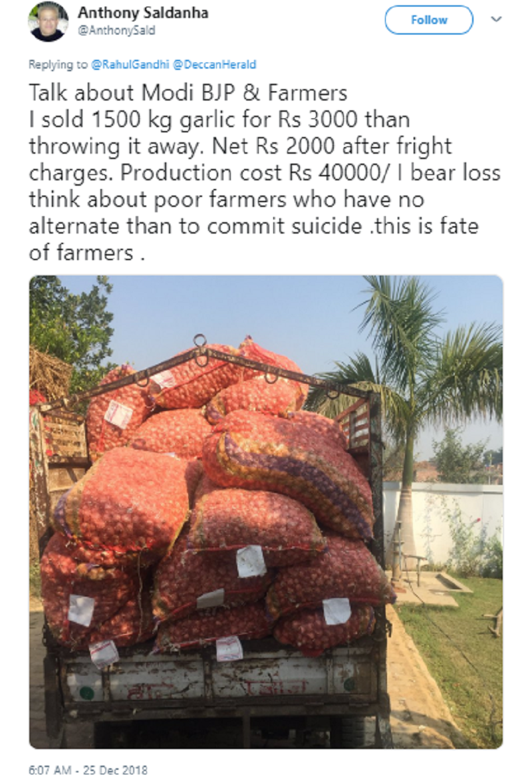Image resolution: width=532 pixels, height=781 pixels.
Task: Follow Anthony Saldanha's account
Action: tap(428, 20)
